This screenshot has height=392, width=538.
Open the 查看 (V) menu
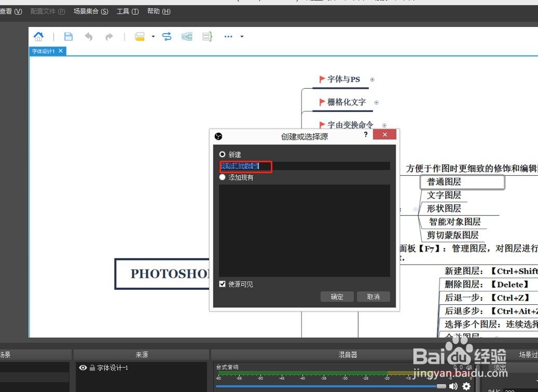(11, 11)
